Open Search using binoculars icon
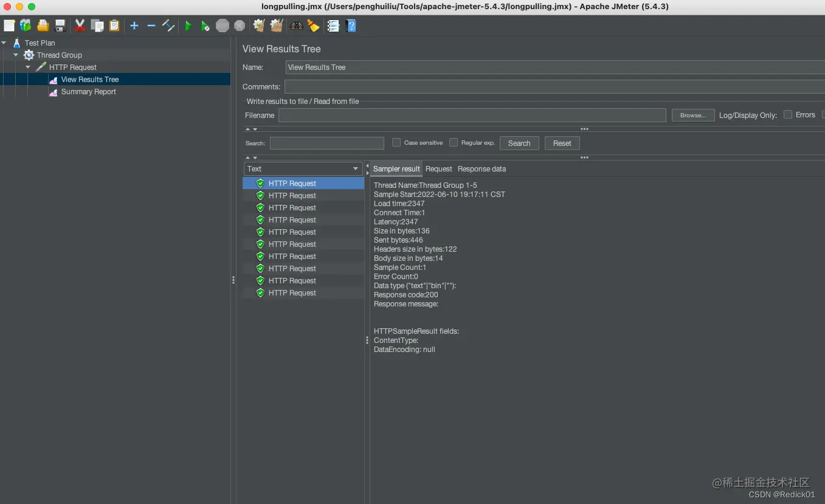Image resolution: width=825 pixels, height=504 pixels. pyautogui.click(x=297, y=26)
